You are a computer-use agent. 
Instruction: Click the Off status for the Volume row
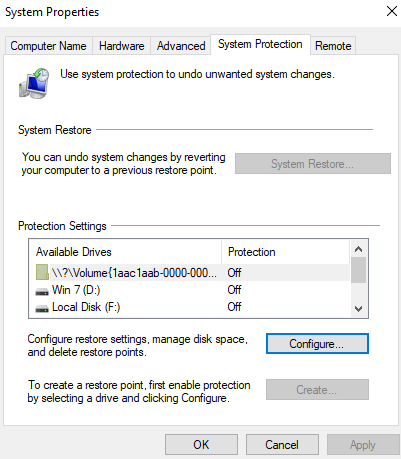(x=234, y=273)
